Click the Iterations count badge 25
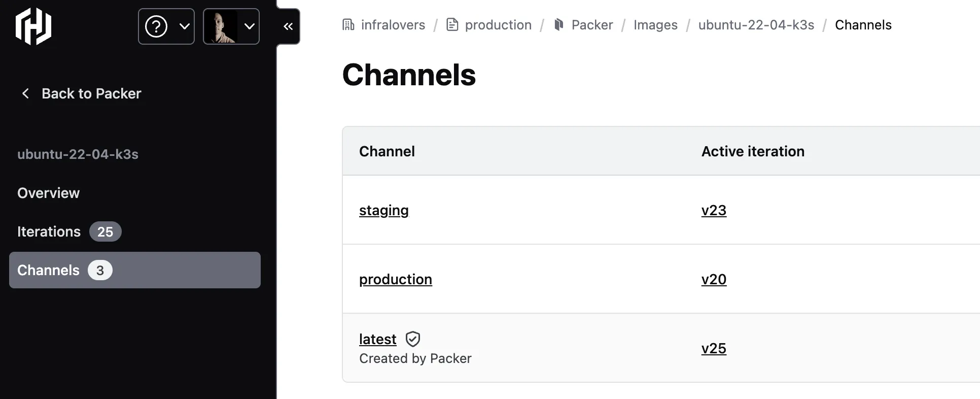The image size is (980, 399). coord(106,231)
